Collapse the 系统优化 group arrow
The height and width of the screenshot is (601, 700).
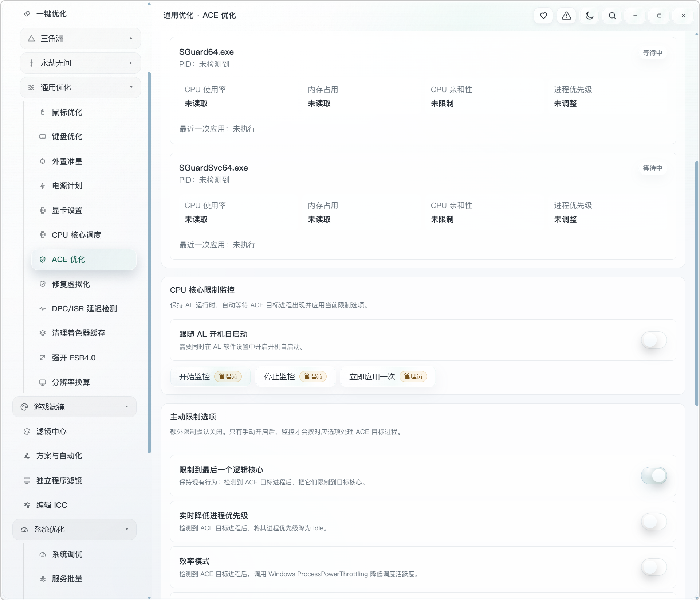(127, 530)
